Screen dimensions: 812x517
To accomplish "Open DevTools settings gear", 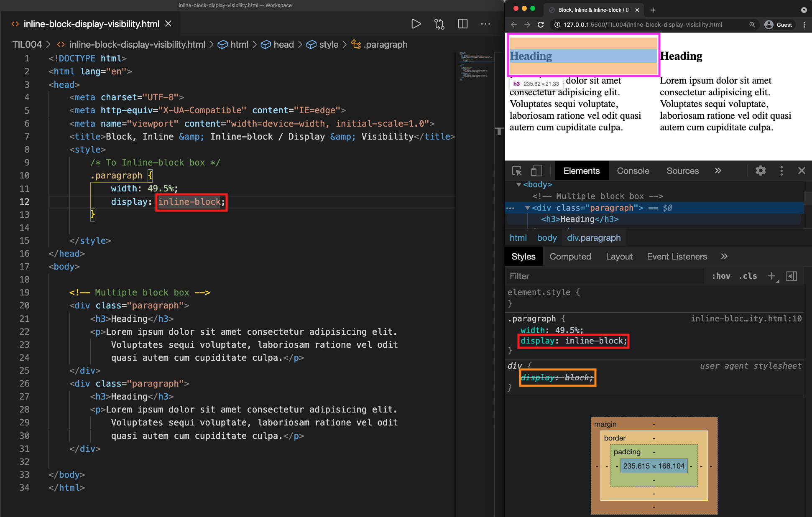I will [761, 171].
